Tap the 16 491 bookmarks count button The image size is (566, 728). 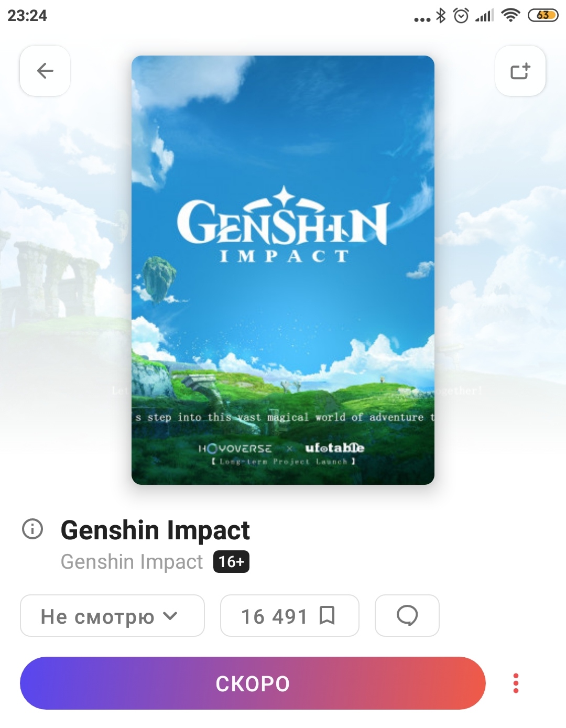tap(290, 615)
